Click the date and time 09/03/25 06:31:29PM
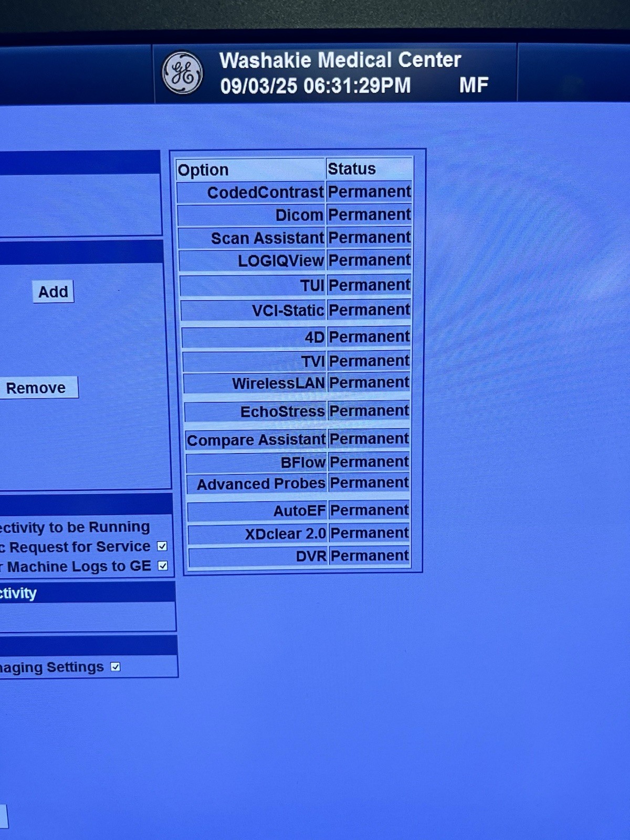The width and height of the screenshot is (630, 840). [x=316, y=86]
